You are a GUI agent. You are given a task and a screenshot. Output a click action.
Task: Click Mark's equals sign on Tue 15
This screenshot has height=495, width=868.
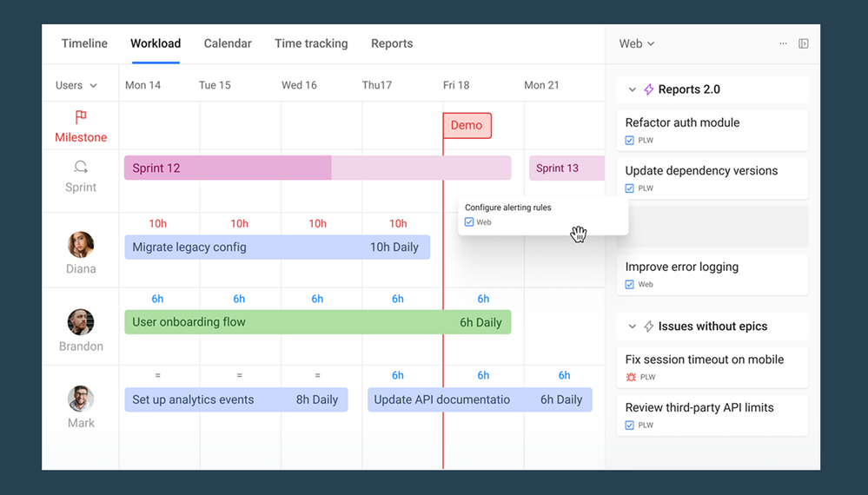tap(239, 375)
